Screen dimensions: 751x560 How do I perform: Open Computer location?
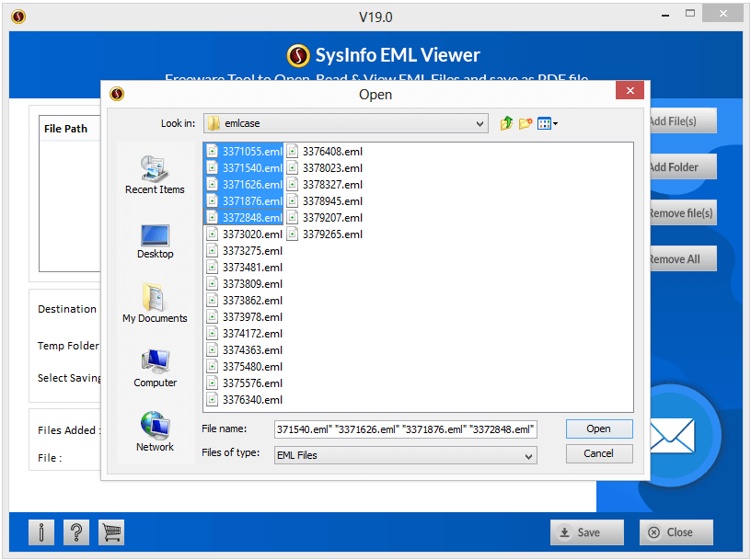click(x=155, y=369)
